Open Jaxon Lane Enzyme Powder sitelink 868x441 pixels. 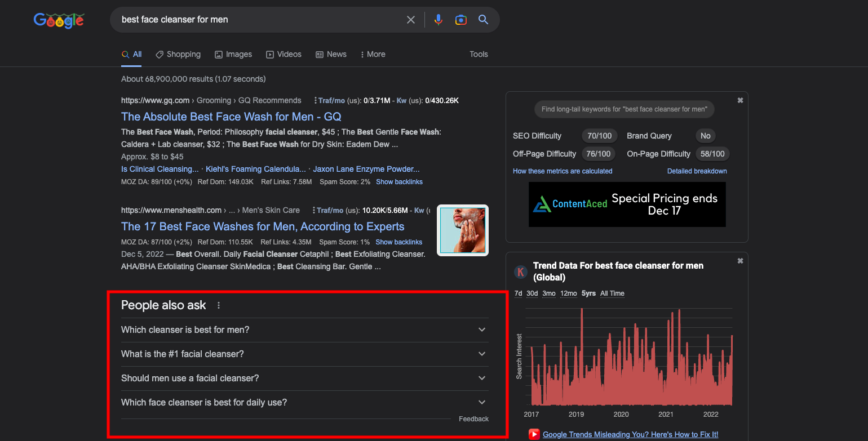pyautogui.click(x=366, y=169)
